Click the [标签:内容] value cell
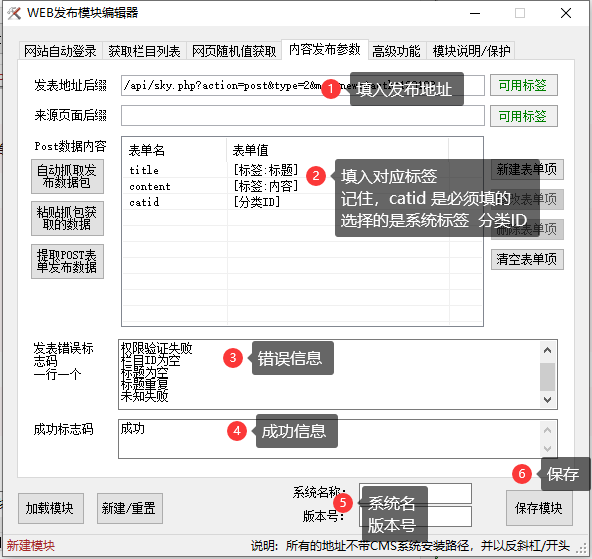This screenshot has height=559, width=592. point(266,186)
